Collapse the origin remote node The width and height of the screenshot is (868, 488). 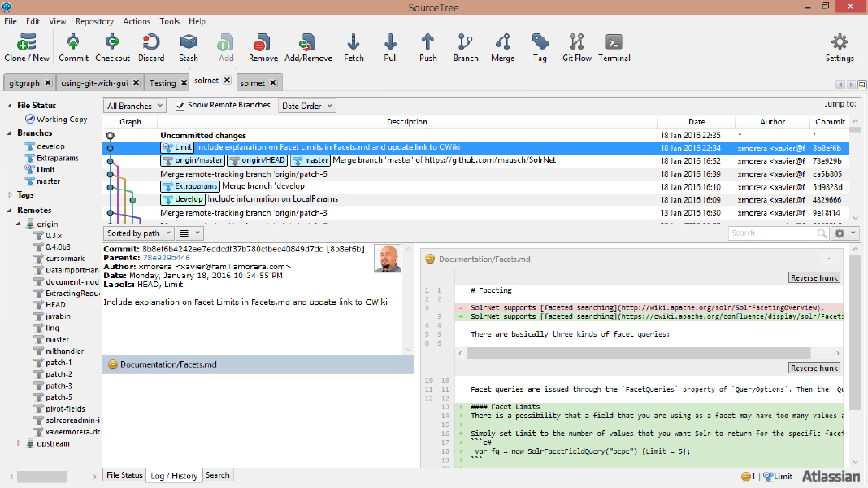click(x=18, y=224)
